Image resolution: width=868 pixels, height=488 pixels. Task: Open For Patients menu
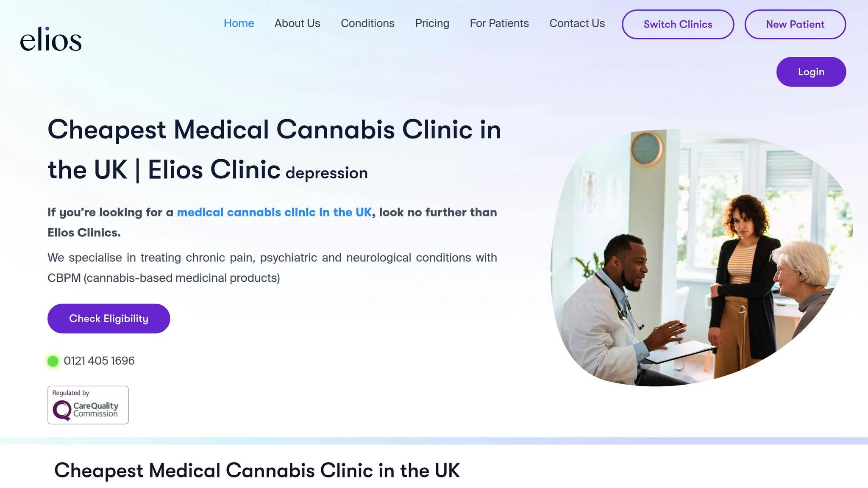coord(499,23)
